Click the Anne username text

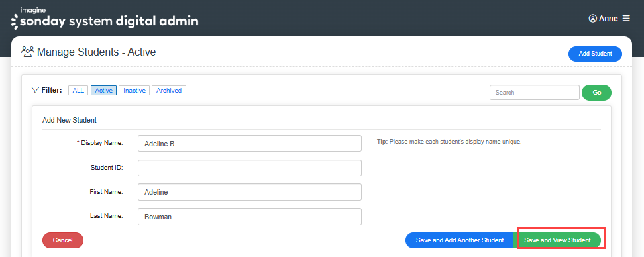tap(608, 19)
